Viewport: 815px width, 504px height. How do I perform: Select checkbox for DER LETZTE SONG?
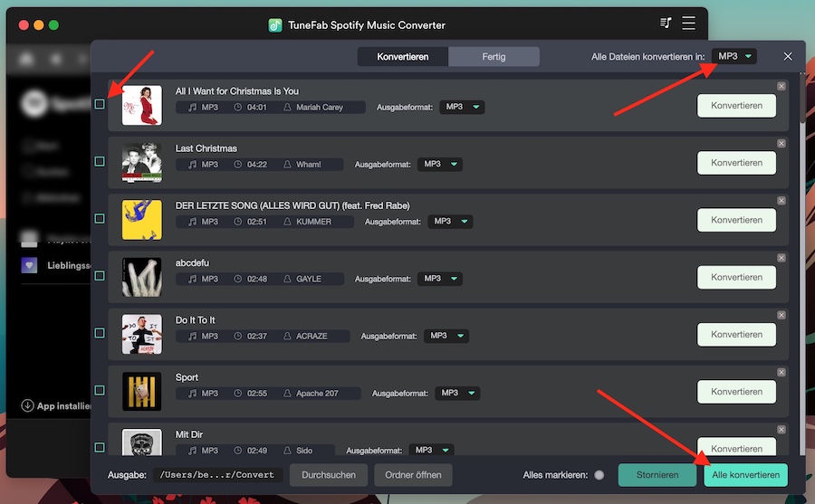coord(100,218)
